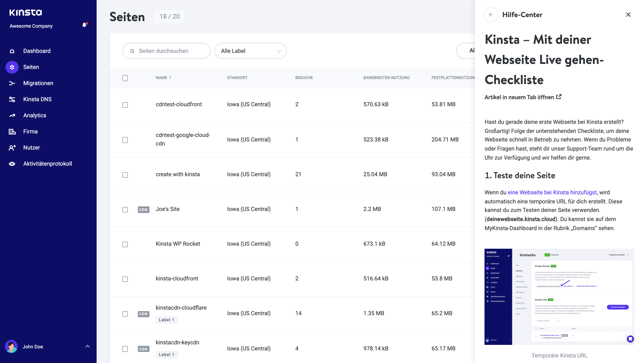Open the Alle Label dropdown
This screenshot has width=644, height=363.
250,51
